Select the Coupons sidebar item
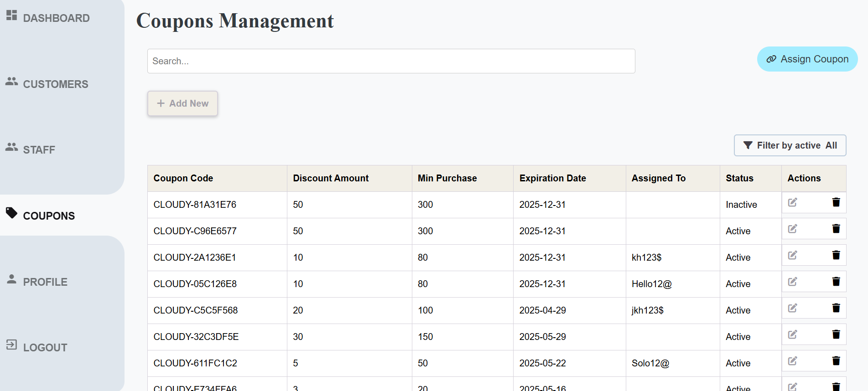This screenshot has height=391, width=868. (48, 216)
